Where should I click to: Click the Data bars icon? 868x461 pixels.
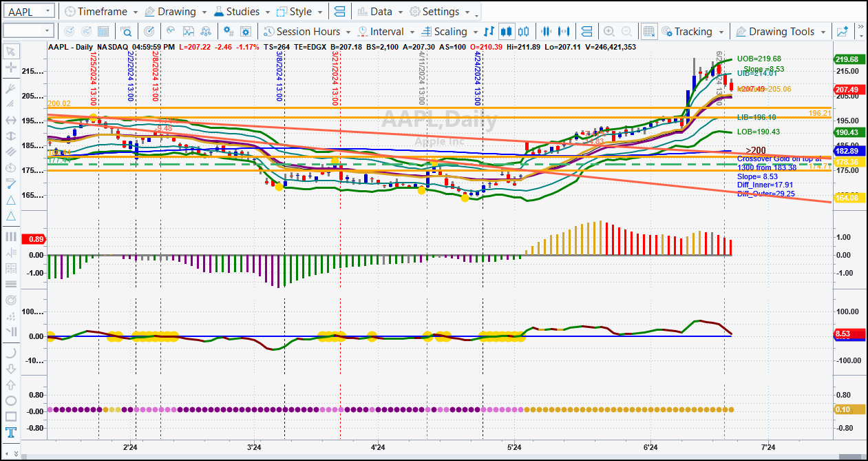tap(361, 12)
